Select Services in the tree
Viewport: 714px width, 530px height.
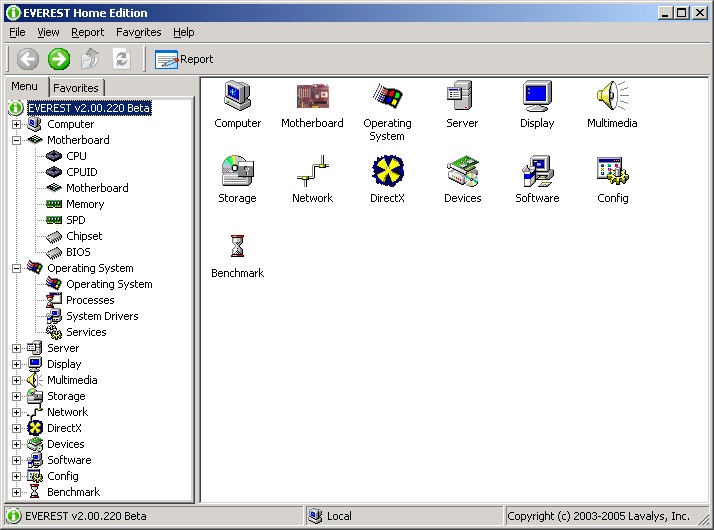(x=86, y=332)
